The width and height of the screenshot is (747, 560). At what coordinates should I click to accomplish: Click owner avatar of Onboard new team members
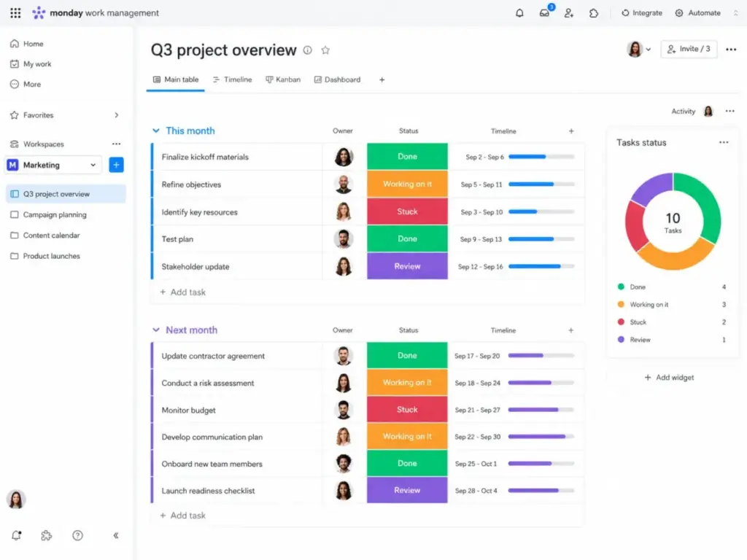click(x=343, y=463)
